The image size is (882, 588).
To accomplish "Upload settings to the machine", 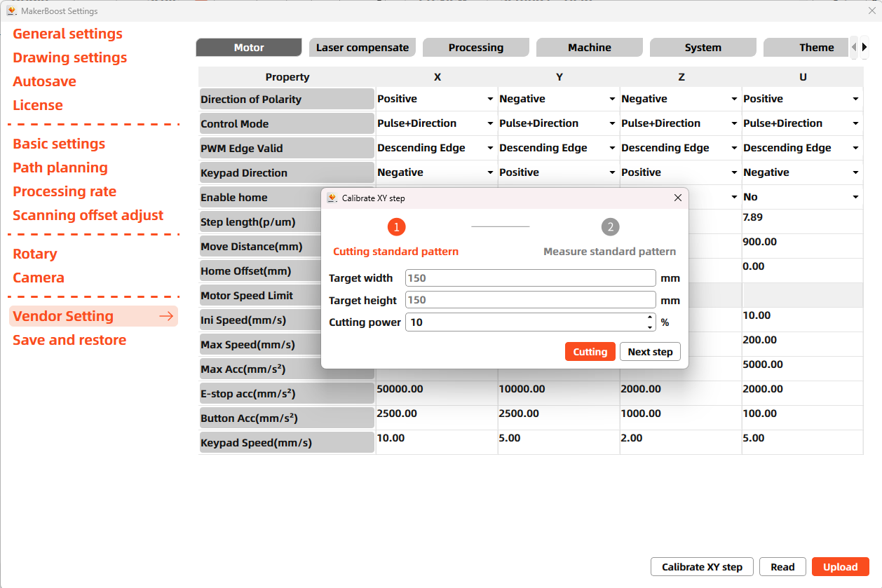I will (840, 566).
